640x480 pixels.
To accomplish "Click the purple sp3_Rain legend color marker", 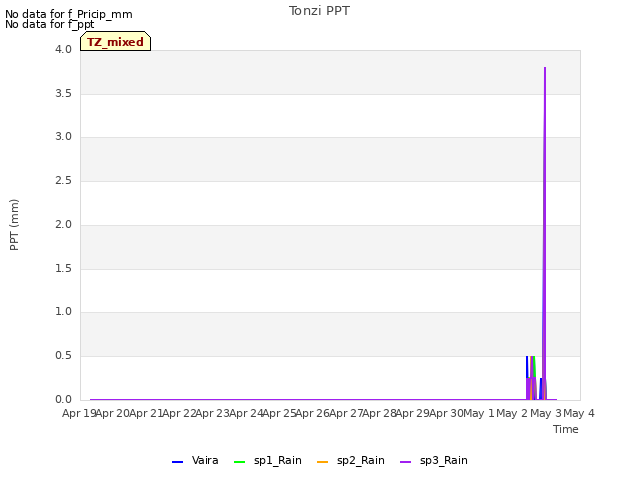I will 405,462.
